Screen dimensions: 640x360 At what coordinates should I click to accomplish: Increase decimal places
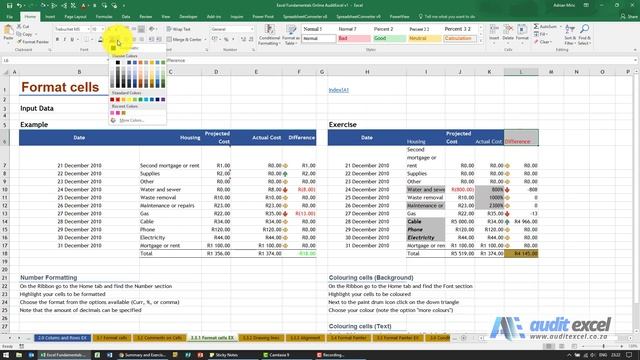tap(243, 40)
